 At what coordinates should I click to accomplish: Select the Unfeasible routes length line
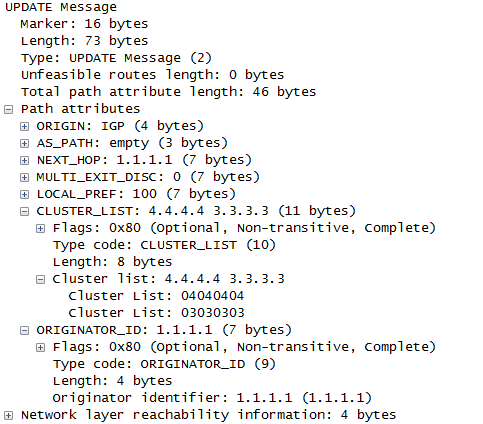[x=152, y=75]
